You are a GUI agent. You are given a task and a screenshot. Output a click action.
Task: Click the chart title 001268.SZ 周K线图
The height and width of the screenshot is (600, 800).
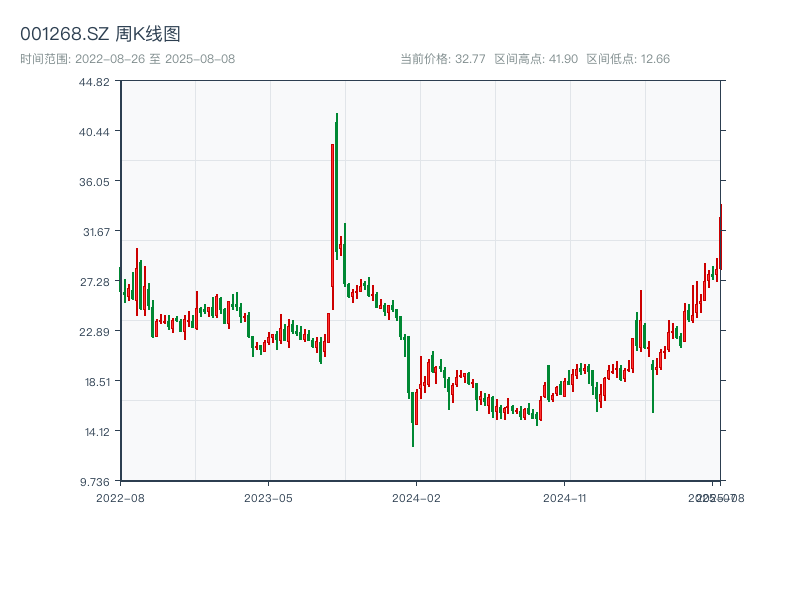pos(101,34)
